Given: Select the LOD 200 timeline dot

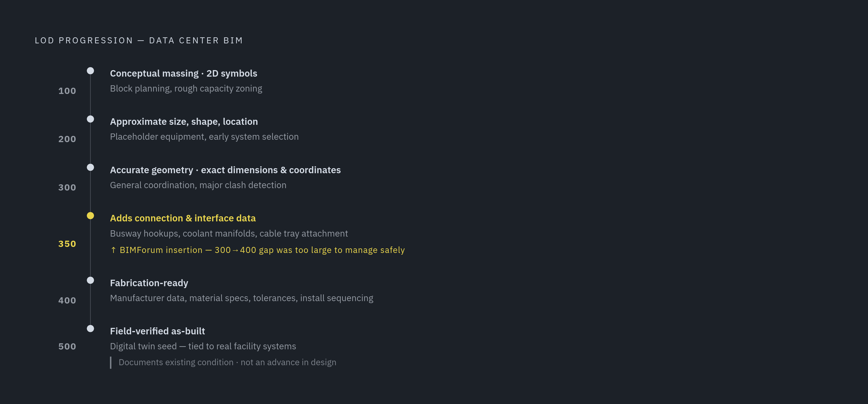Looking at the screenshot, I should click(x=90, y=119).
